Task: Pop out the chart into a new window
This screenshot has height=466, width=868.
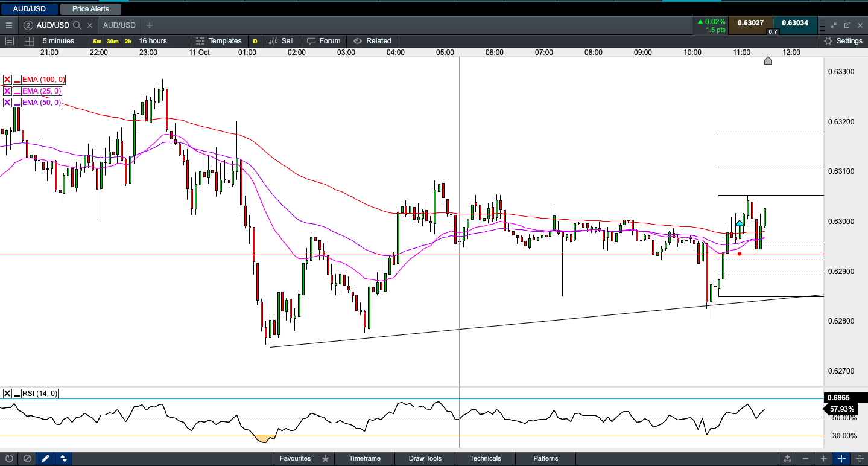Action: click(x=847, y=25)
